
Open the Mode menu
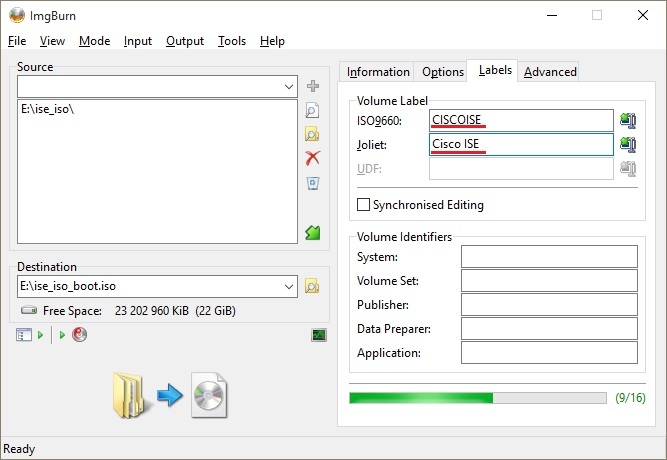tap(94, 41)
